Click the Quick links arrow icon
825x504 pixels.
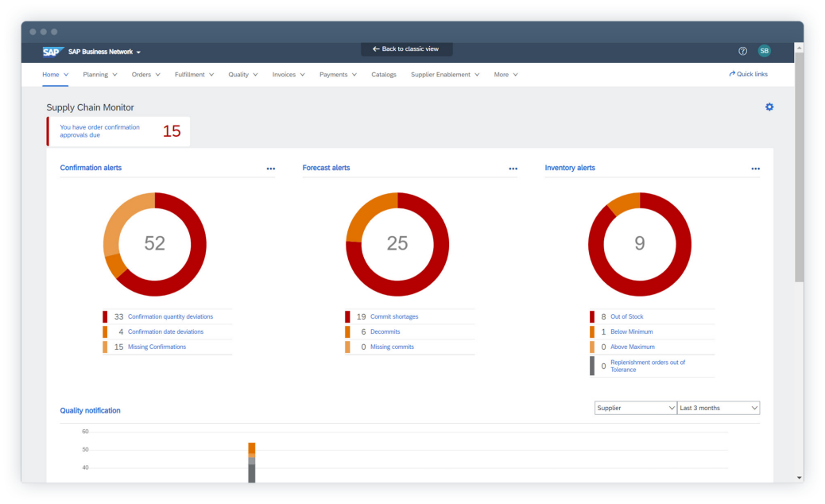tap(732, 74)
